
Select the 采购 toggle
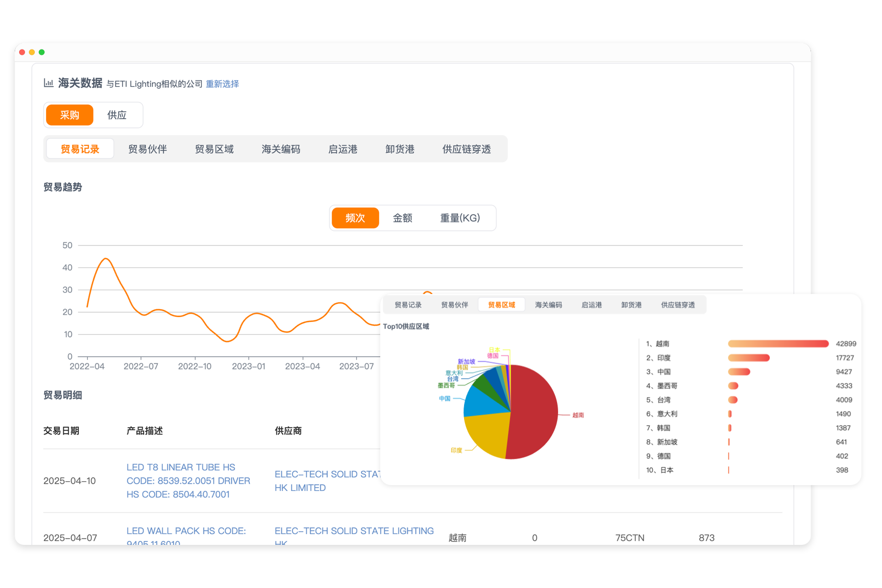[x=69, y=115]
